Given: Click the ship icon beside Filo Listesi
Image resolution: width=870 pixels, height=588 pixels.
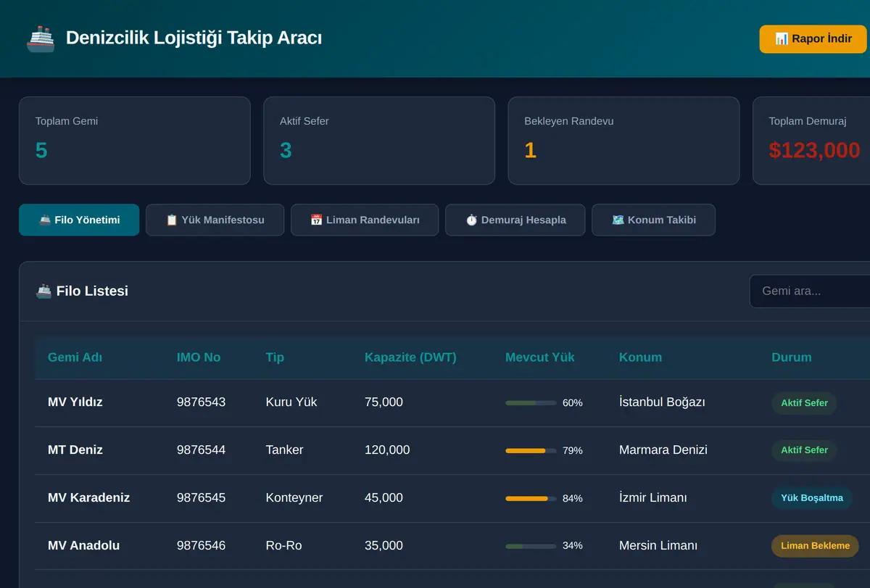Looking at the screenshot, I should point(43,291).
